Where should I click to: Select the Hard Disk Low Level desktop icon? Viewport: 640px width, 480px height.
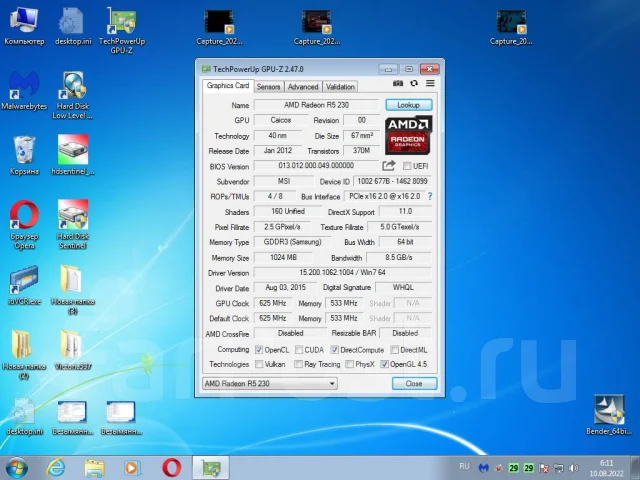pyautogui.click(x=73, y=96)
